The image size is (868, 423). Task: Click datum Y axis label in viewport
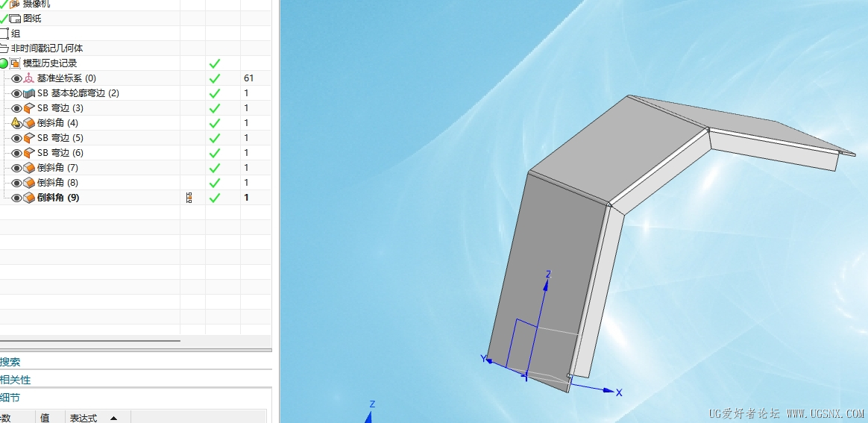pos(483,359)
